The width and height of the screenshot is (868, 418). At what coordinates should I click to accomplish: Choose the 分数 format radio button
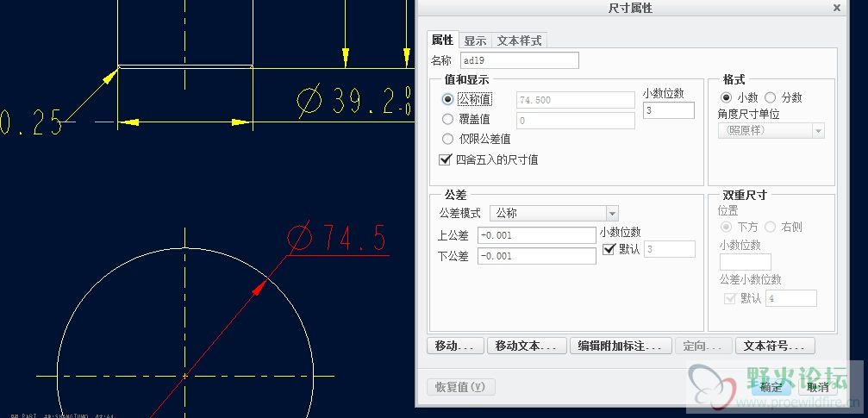point(770,97)
